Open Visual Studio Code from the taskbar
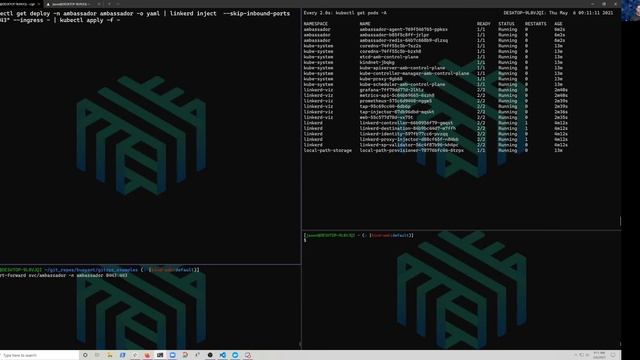 click(222, 355)
